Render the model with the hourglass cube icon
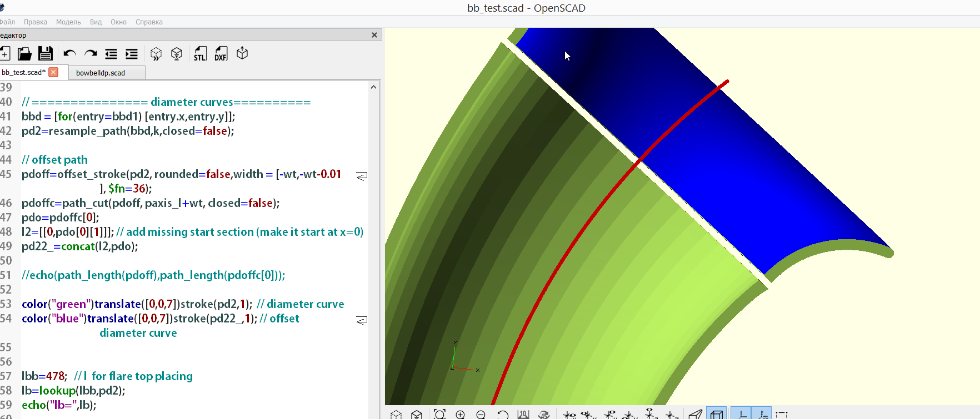The height and width of the screenshot is (419, 980). point(177,54)
